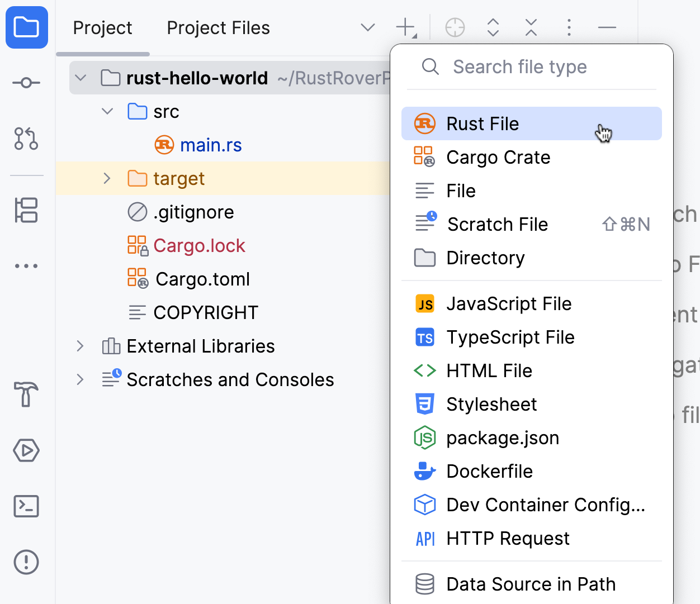
Task: Open the project view switcher chevron
Action: pos(367,27)
